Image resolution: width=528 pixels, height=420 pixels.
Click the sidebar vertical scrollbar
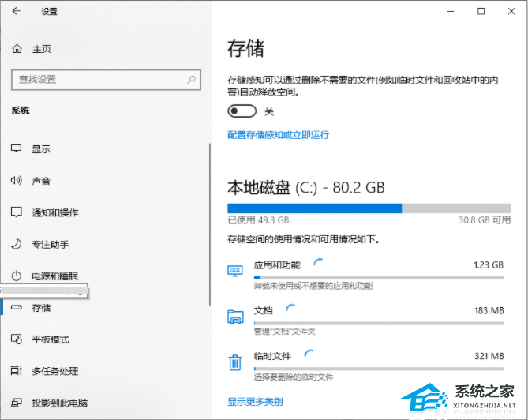coord(210,223)
